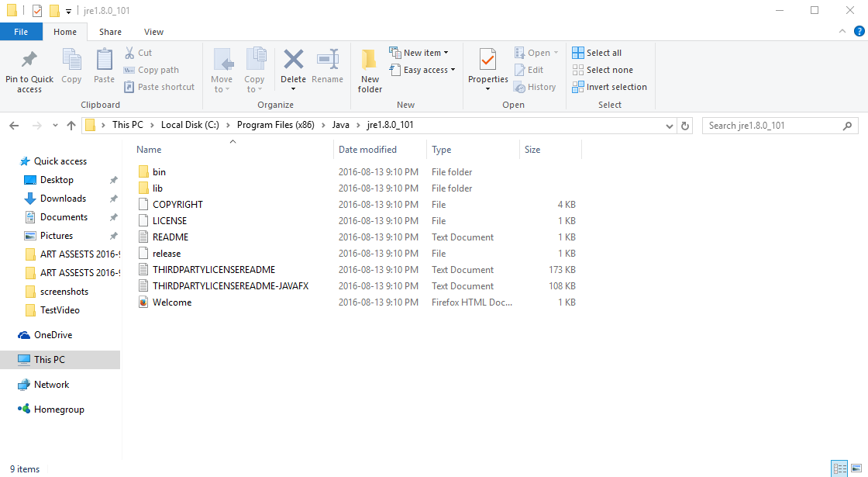Expand the Properties dropdown arrow
The height and width of the screenshot is (477, 868).
click(x=487, y=89)
